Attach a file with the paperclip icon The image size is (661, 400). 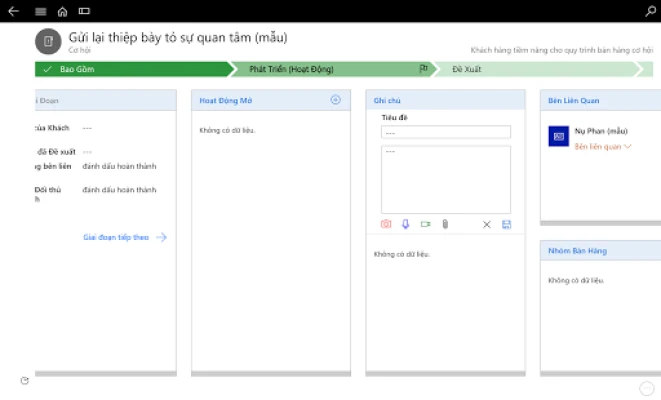coord(444,224)
